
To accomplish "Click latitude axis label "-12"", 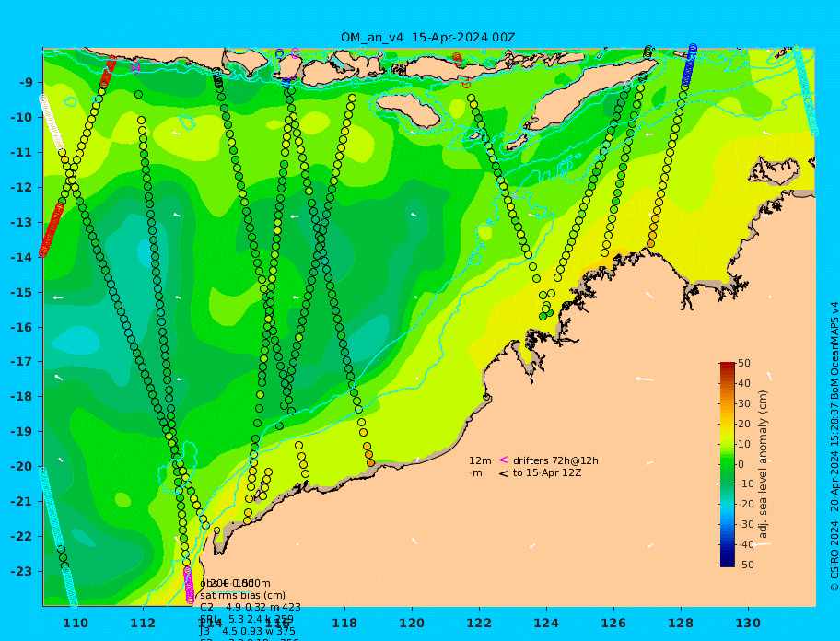I will tap(22, 188).
